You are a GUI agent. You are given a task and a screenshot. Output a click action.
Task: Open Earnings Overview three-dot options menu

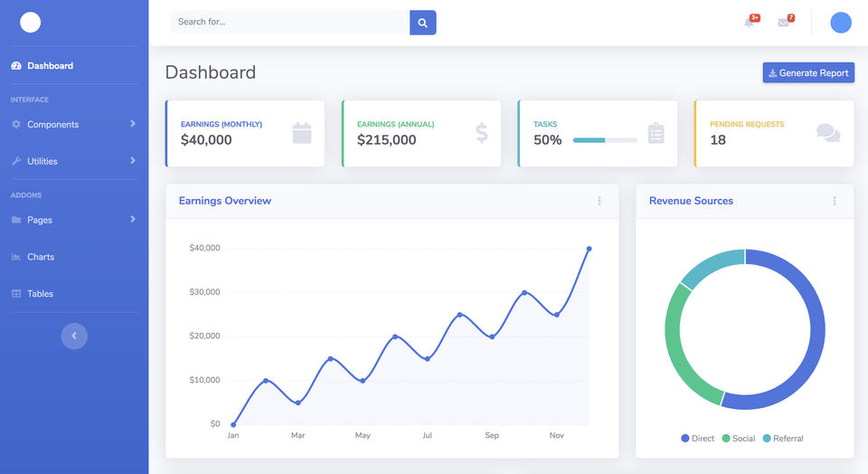point(599,201)
